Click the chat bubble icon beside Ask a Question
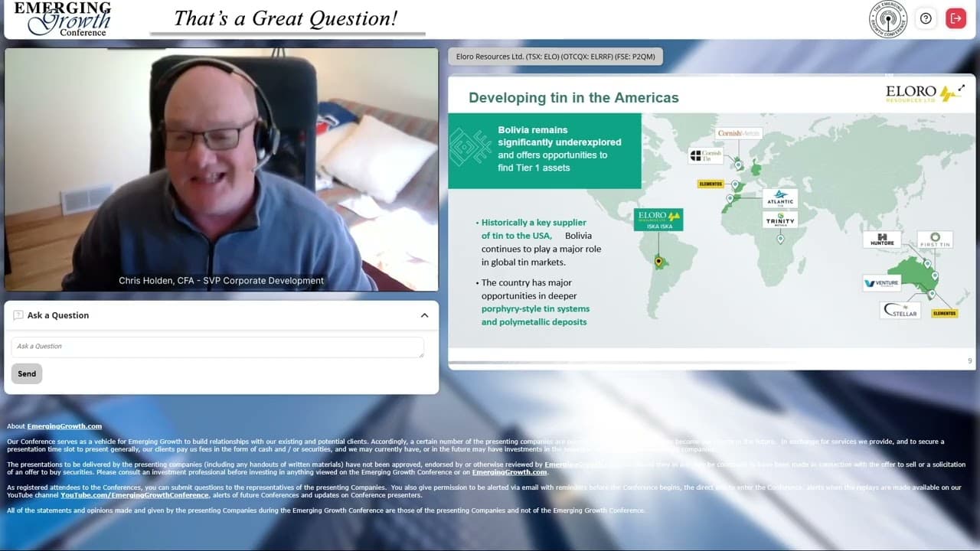The image size is (980, 551). coord(18,315)
